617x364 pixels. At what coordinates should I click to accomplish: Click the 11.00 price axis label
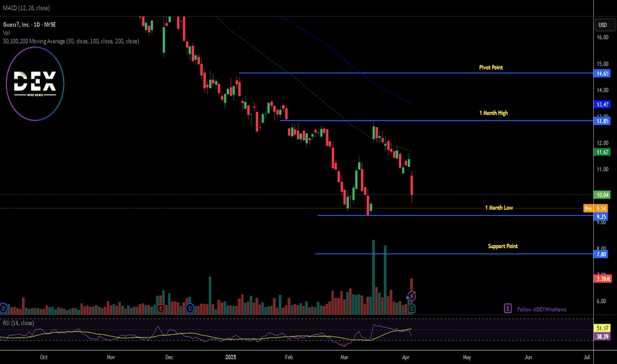[602, 169]
